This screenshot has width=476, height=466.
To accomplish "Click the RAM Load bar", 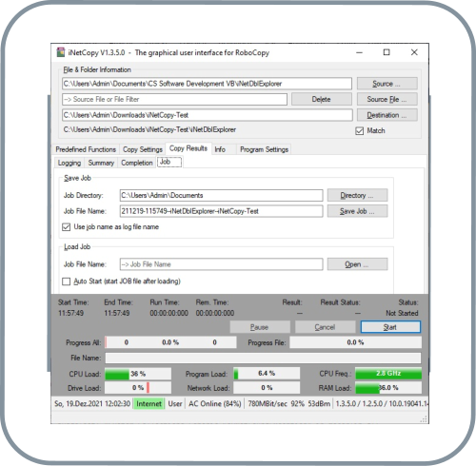I will pyautogui.click(x=388, y=388).
